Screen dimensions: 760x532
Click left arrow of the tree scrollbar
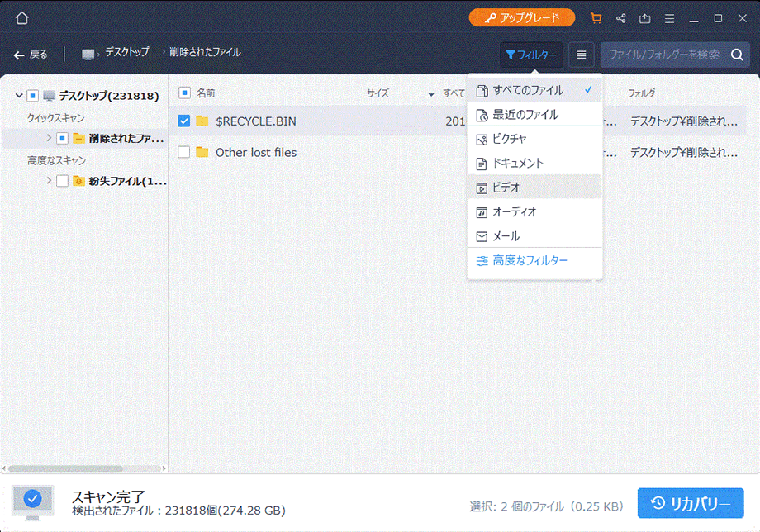[4, 468]
